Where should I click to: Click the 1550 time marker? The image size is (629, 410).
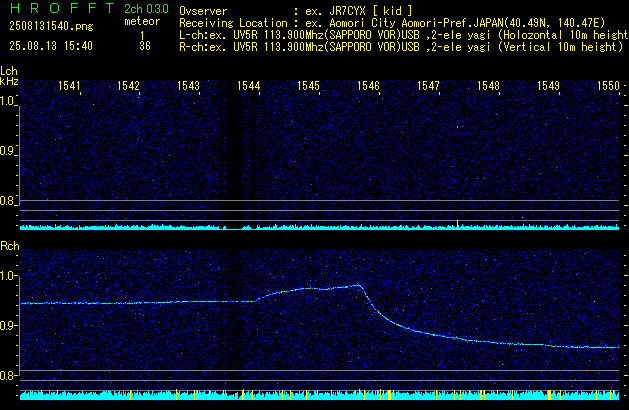[608, 86]
